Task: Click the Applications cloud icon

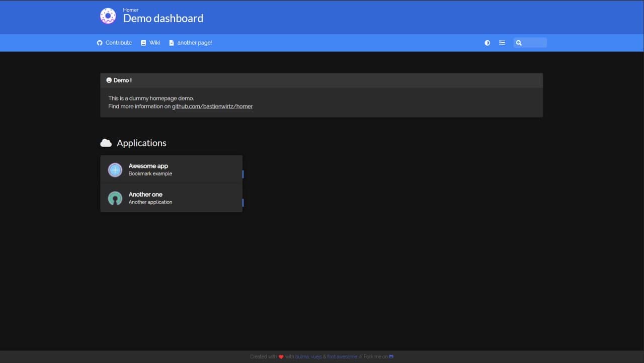Action: click(106, 143)
